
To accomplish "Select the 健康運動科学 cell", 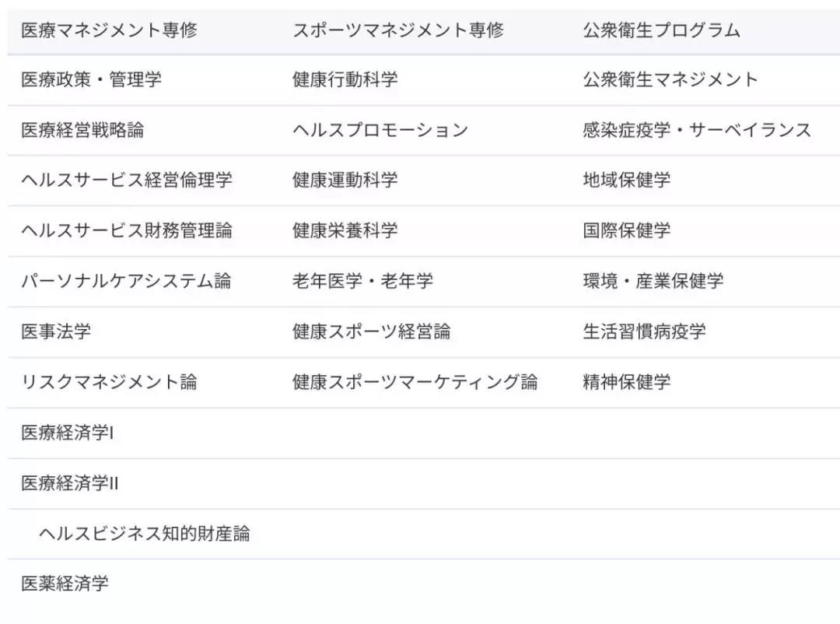I will click(345, 181).
